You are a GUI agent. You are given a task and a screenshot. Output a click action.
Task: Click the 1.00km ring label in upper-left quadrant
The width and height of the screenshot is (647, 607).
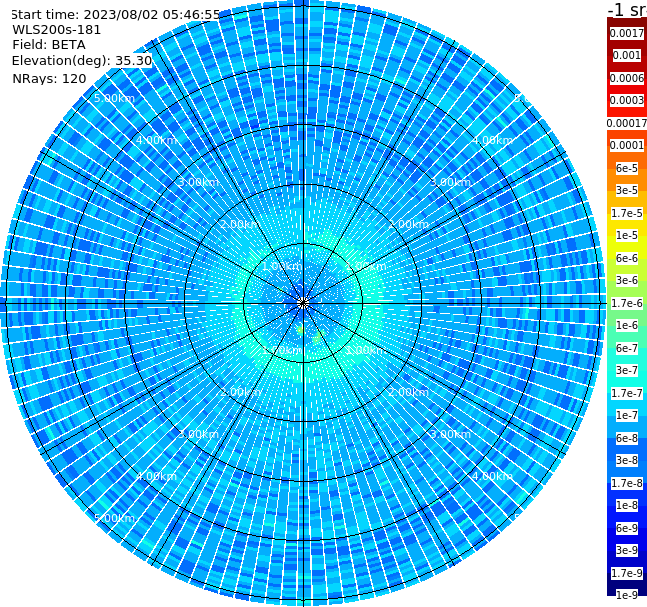[x=282, y=266]
